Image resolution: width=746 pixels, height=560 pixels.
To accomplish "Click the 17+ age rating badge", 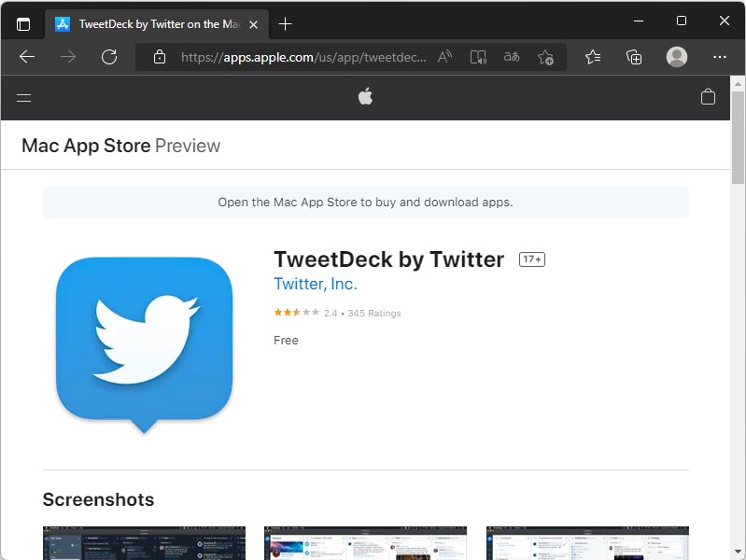I will pos(532,259).
